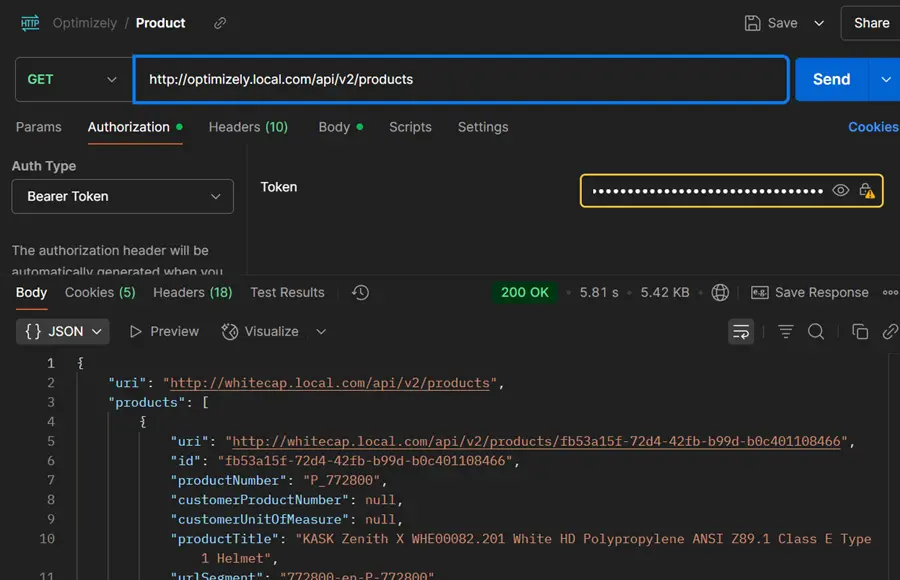Open the Bearer Token auth type dropdown
This screenshot has width=900, height=580.
point(122,196)
